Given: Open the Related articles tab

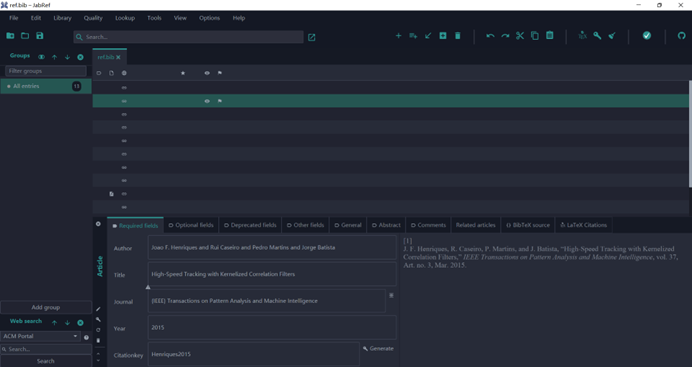Looking at the screenshot, I should click(x=475, y=225).
